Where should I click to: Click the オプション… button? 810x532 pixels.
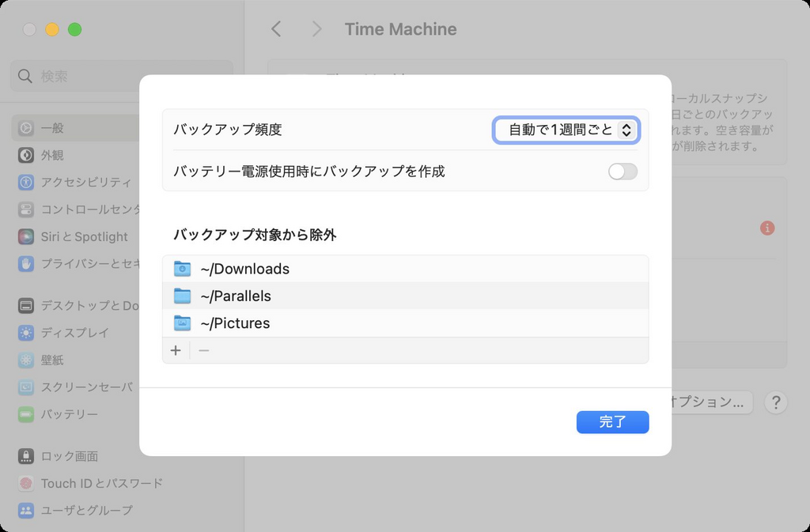(712, 402)
